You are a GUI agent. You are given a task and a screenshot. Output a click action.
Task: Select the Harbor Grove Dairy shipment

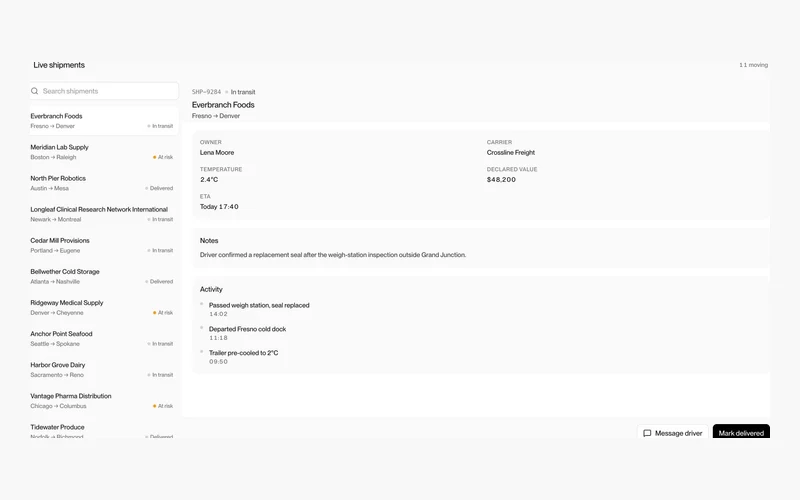point(104,370)
